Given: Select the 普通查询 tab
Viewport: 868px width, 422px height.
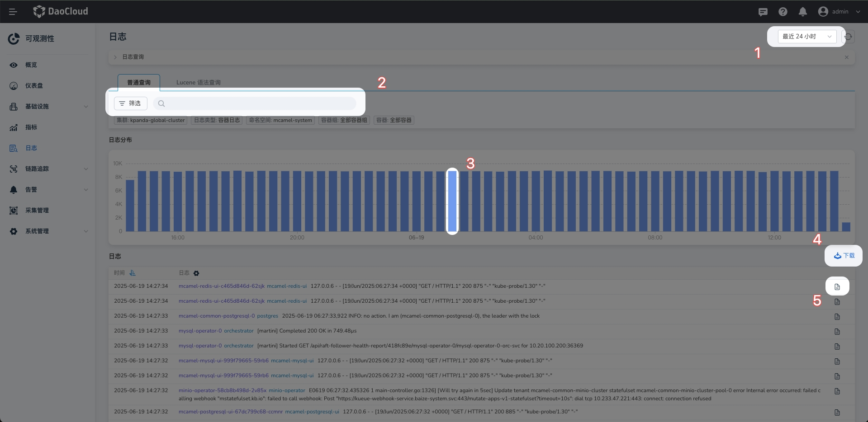Looking at the screenshot, I should [138, 83].
